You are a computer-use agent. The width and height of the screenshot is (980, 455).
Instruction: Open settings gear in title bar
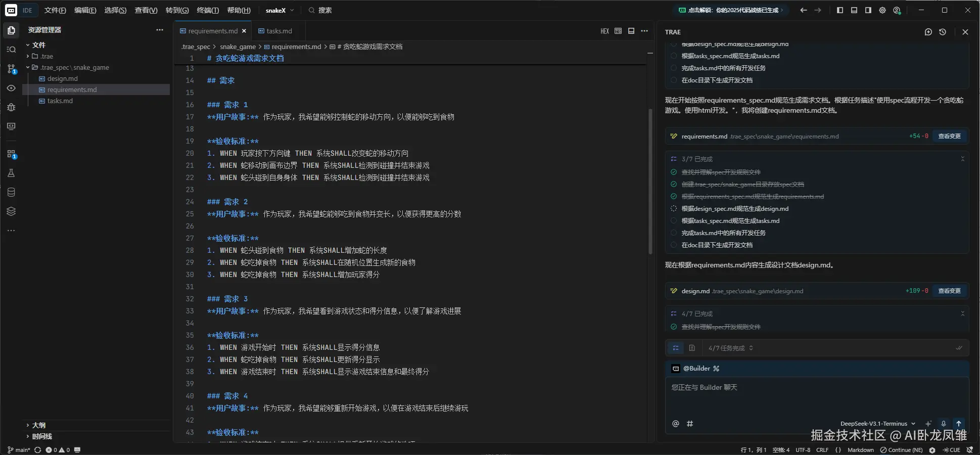pyautogui.click(x=882, y=10)
